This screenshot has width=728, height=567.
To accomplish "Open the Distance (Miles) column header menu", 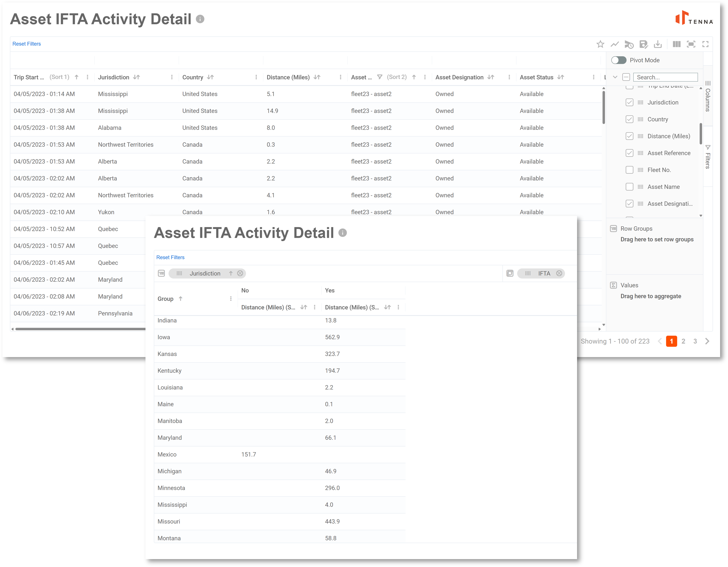I will 340,77.
